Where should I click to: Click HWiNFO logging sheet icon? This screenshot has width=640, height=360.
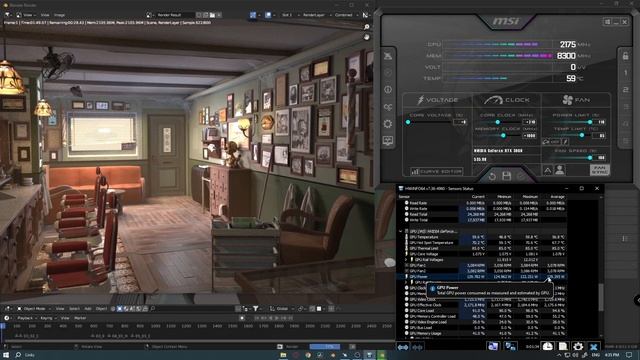563,347
